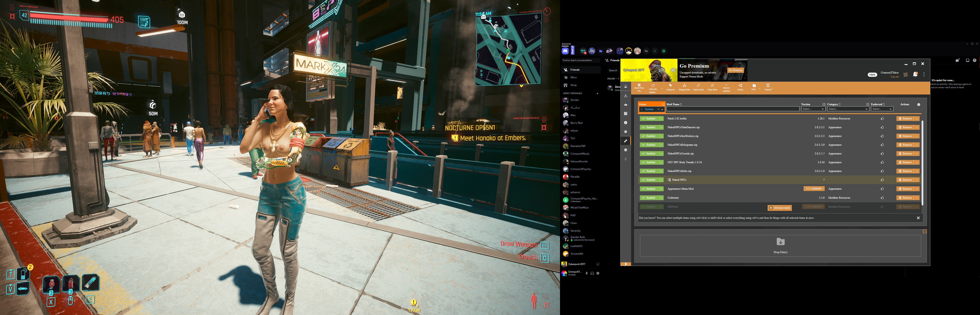Open Shop in Discord sidebar

click(581, 85)
